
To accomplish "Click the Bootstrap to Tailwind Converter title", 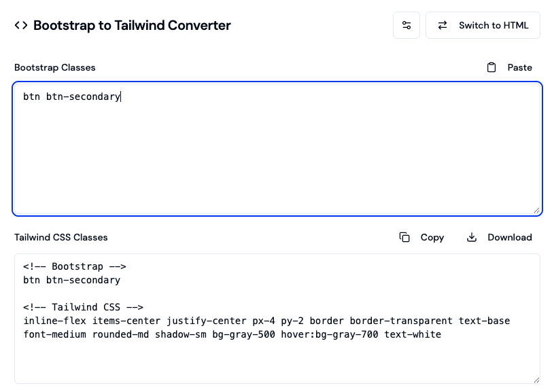I will click(x=132, y=26).
